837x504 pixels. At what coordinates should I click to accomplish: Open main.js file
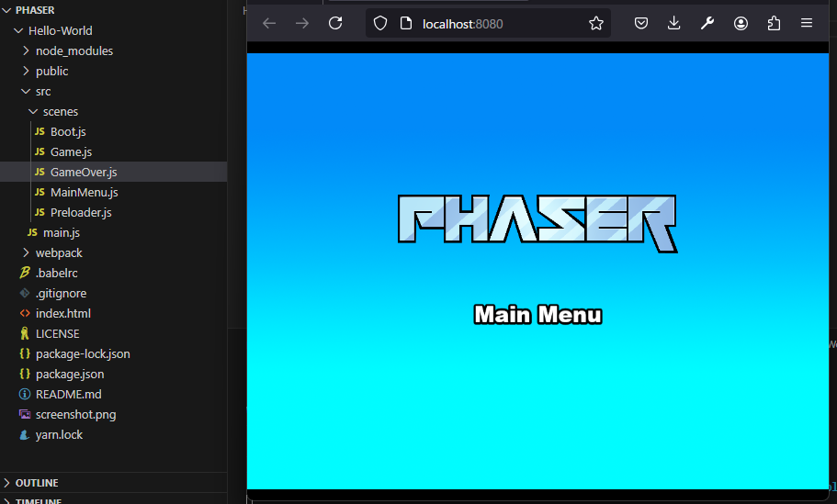coord(61,232)
